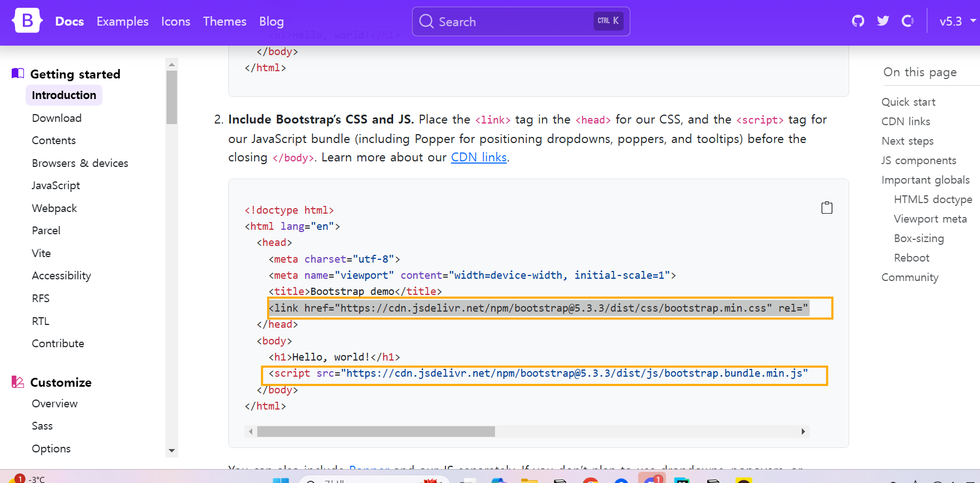The height and width of the screenshot is (483, 980).
Task: Jump to JS components section
Action: coord(919,160)
